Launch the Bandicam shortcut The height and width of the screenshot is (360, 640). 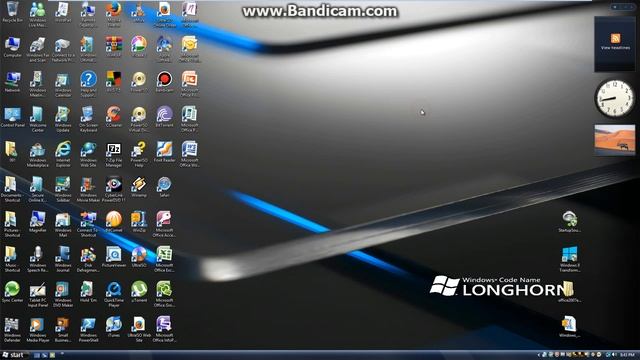pos(164,82)
